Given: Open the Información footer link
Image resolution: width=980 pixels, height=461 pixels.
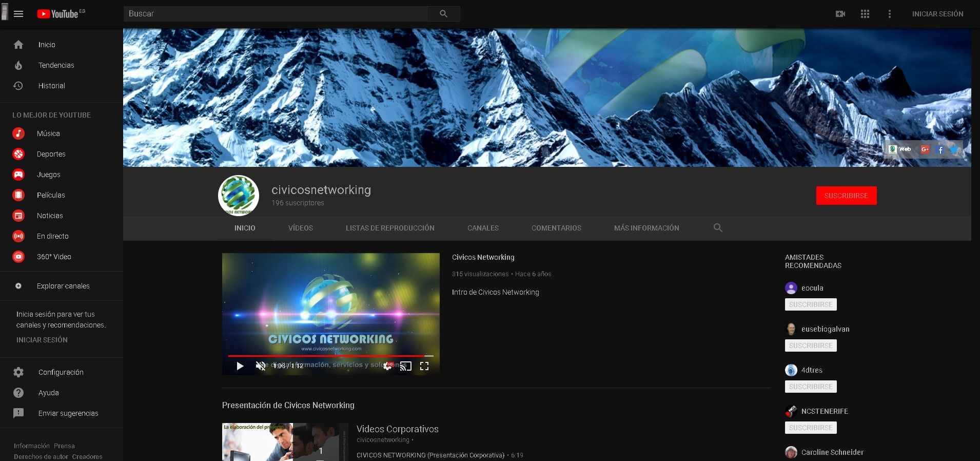Looking at the screenshot, I should [x=32, y=446].
